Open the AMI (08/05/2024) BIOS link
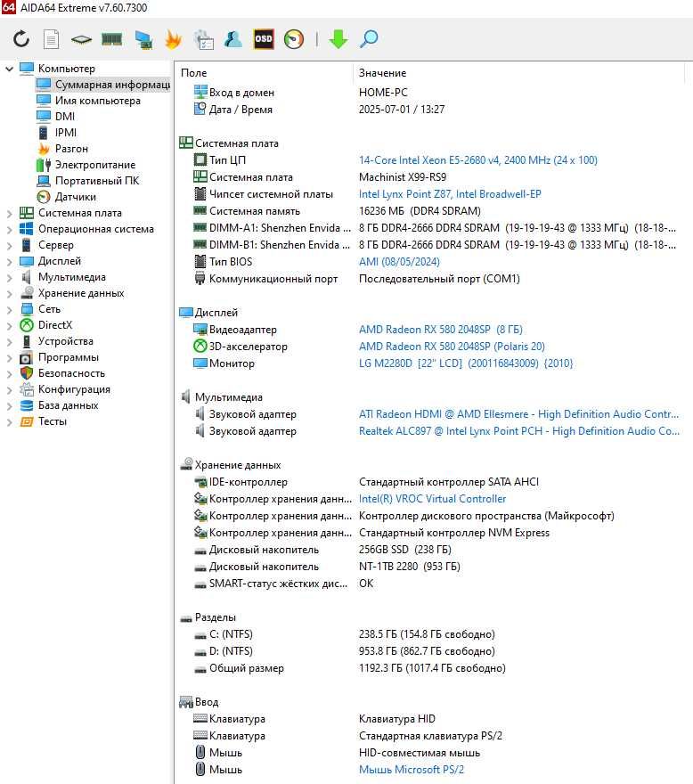The width and height of the screenshot is (693, 784). click(x=399, y=262)
